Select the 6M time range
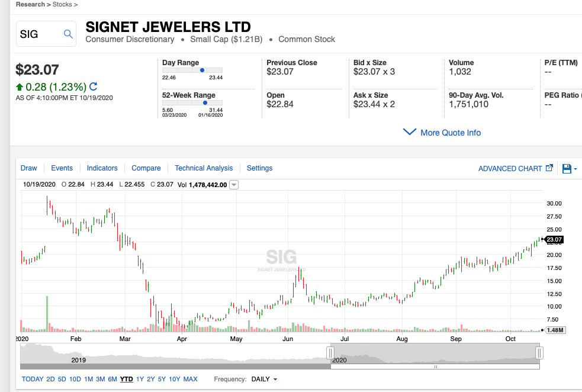This screenshot has width=582, height=392. pyautogui.click(x=112, y=379)
